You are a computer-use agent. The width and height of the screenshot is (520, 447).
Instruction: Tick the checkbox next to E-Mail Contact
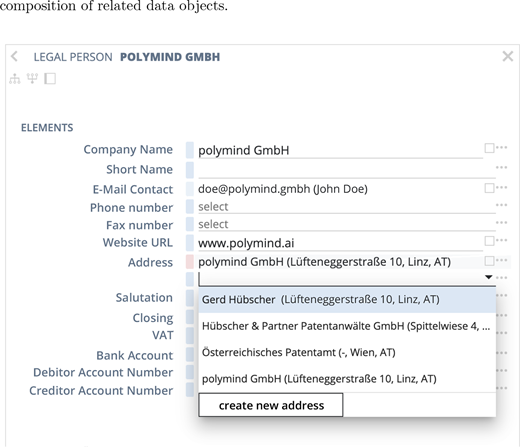[489, 188]
